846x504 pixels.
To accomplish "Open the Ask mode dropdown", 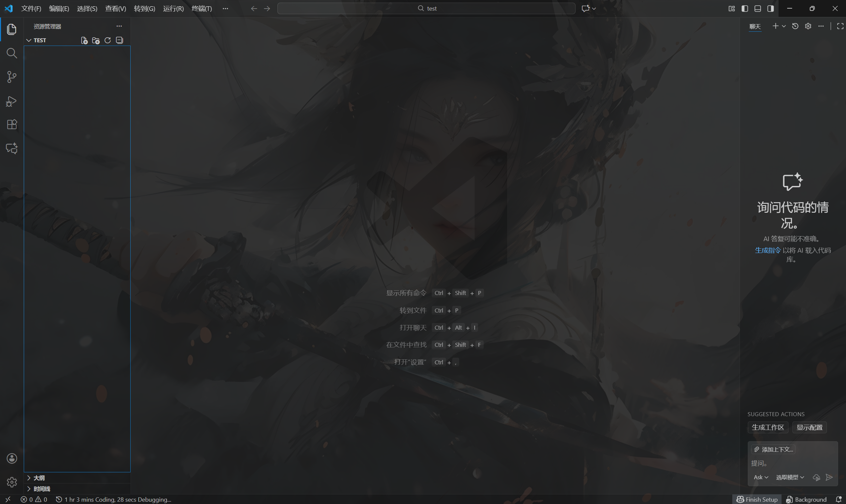I will coord(760,477).
